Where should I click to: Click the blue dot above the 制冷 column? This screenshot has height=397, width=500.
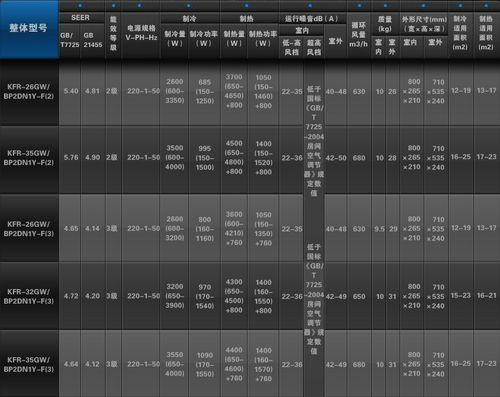click(x=189, y=5)
